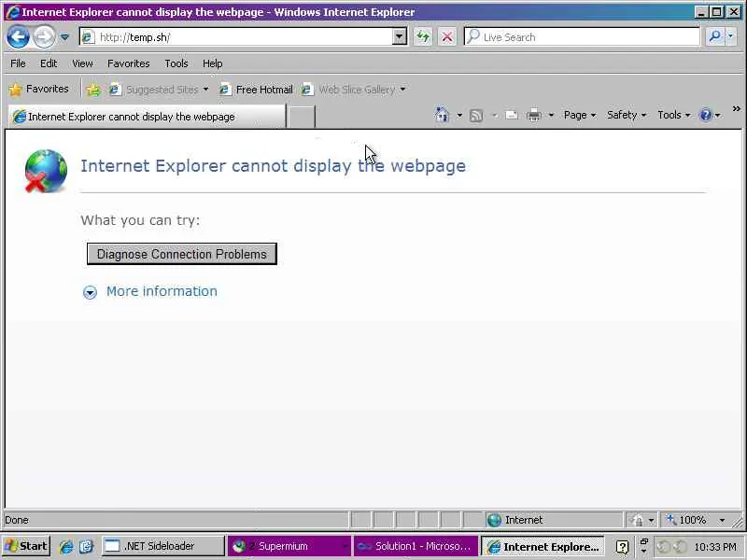Click the Protected Mode lock icon in status bar
Image resolution: width=747 pixels, height=560 pixels.
tap(638, 520)
